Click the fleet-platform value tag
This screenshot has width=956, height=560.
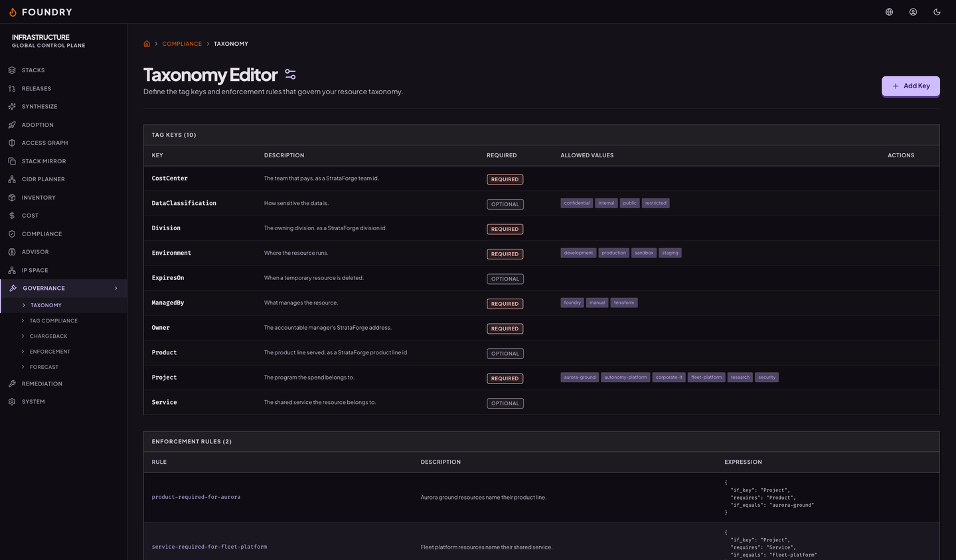(x=706, y=378)
